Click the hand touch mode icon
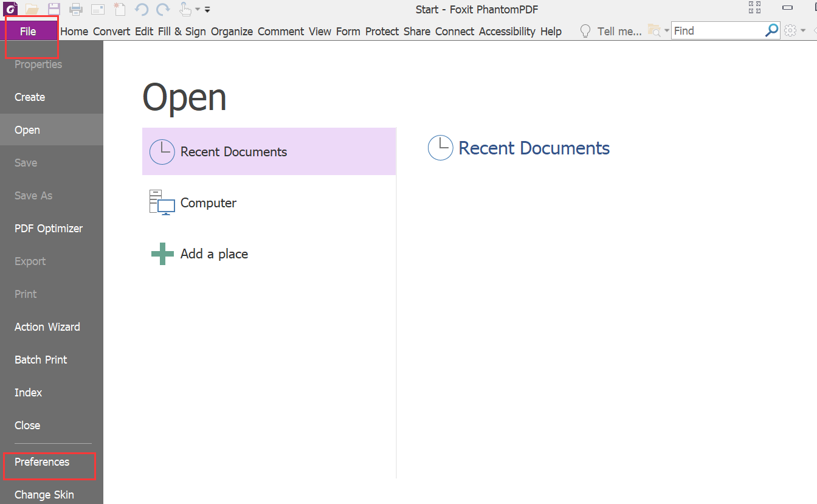Screen dimensions: 817x504 [x=185, y=9]
